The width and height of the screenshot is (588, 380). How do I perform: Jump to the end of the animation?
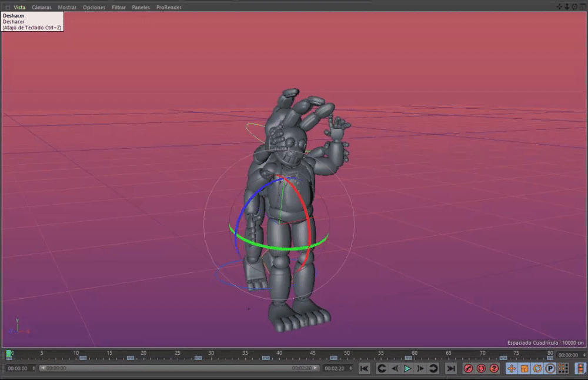[x=451, y=368]
